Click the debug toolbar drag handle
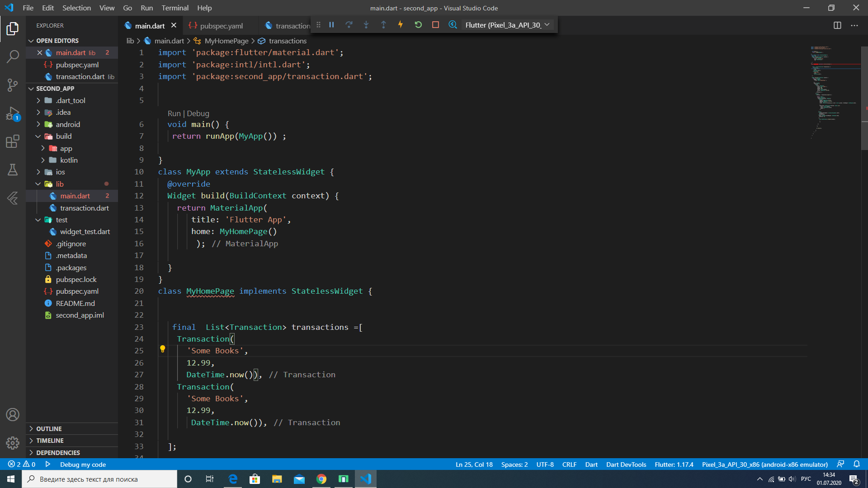The height and width of the screenshot is (488, 868). 318,25
